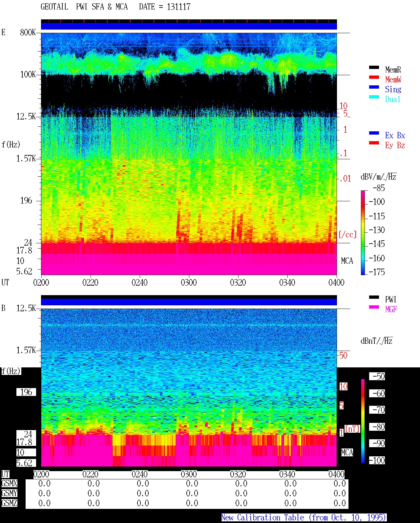Click the GEOTAIL PWI SFA & MCA title
This screenshot has width=420, height=523.
(x=84, y=7)
